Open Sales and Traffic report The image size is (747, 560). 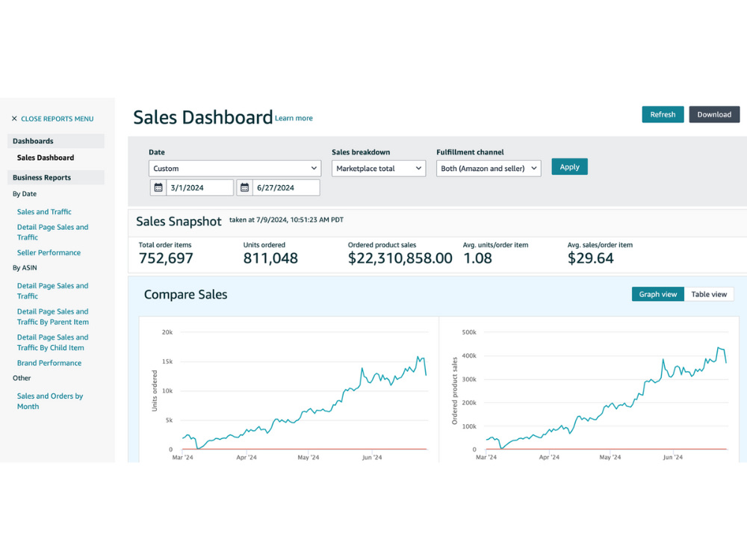tap(44, 212)
